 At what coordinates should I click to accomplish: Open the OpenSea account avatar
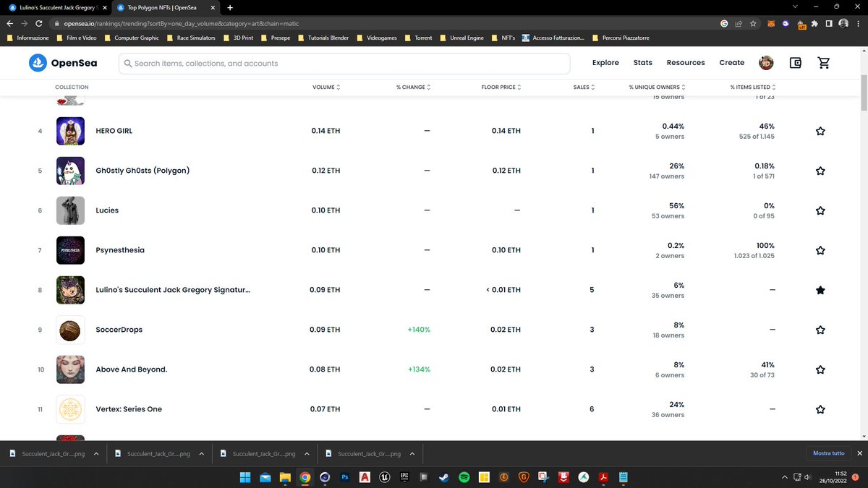pyautogui.click(x=766, y=63)
